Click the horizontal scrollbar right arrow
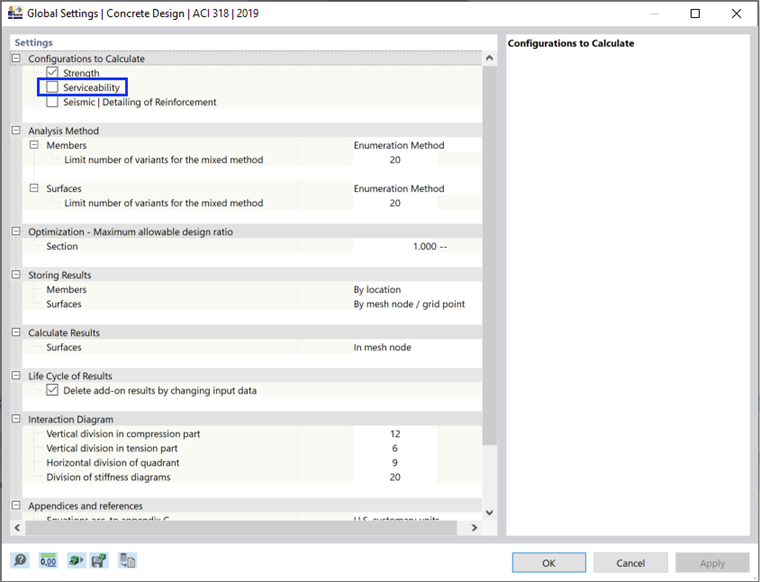This screenshot has width=760, height=582. point(475,528)
